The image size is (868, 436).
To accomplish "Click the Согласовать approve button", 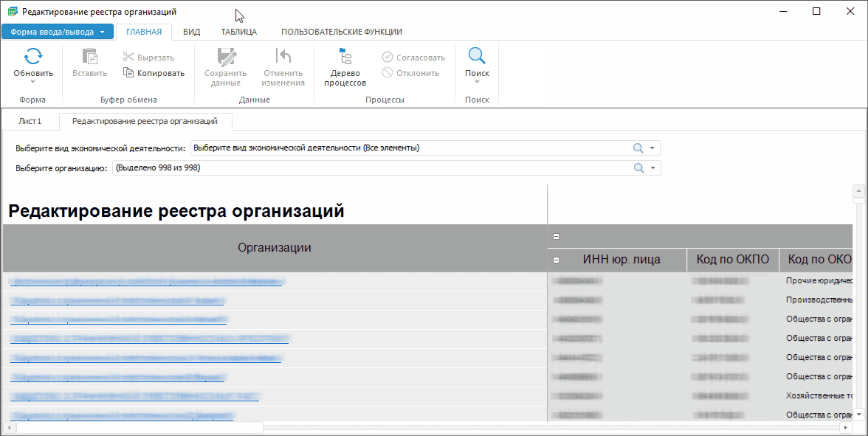I will coord(413,57).
